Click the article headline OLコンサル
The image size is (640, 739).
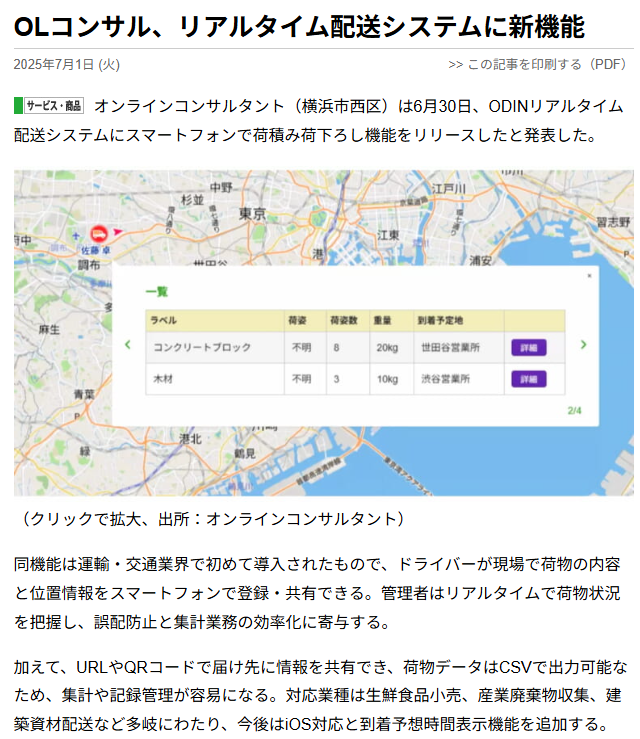pyautogui.click(x=299, y=26)
